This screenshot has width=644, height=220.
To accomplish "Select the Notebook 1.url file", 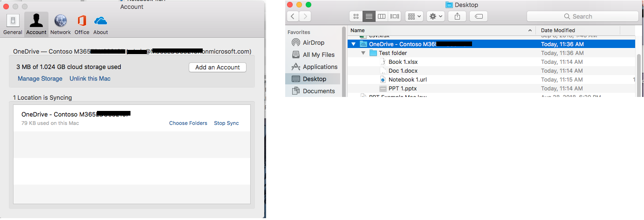I will point(491,80).
